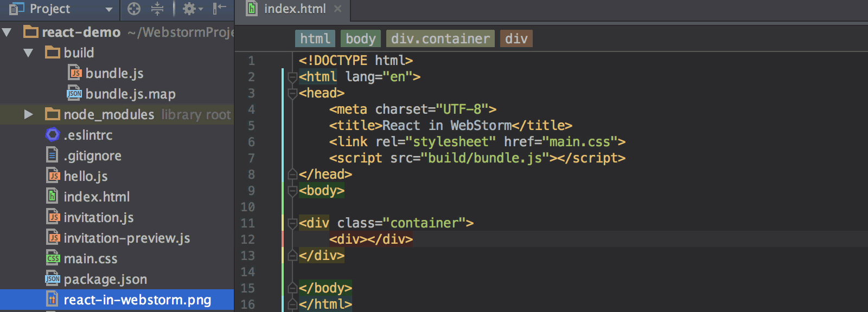This screenshot has width=868, height=312.
Task: Click fold marker at closing html line 16
Action: click(x=292, y=304)
